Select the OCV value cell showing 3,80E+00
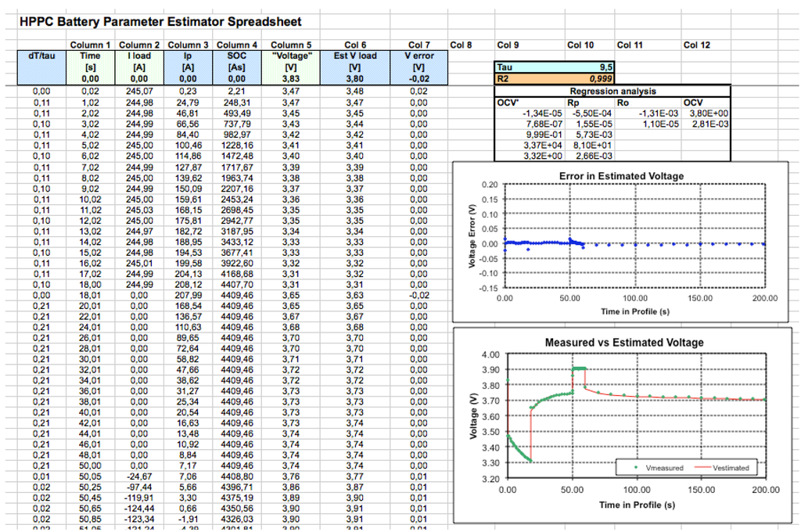Viewport: 801px width, 532px height. 706,113
